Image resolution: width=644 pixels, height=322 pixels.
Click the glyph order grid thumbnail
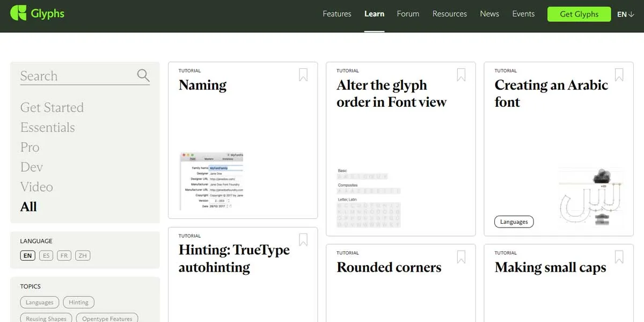[x=369, y=198]
